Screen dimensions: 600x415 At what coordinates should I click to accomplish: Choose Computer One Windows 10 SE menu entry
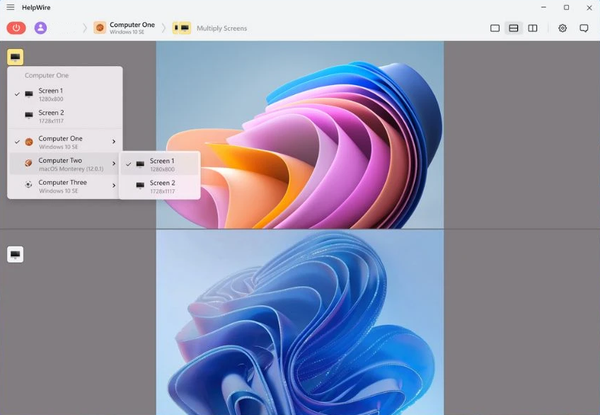[65, 142]
